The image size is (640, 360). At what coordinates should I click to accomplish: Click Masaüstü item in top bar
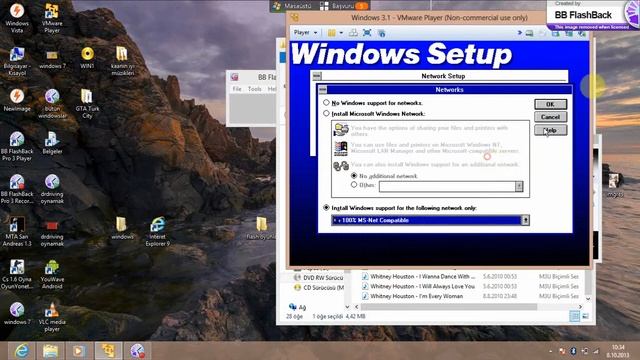coord(292,6)
